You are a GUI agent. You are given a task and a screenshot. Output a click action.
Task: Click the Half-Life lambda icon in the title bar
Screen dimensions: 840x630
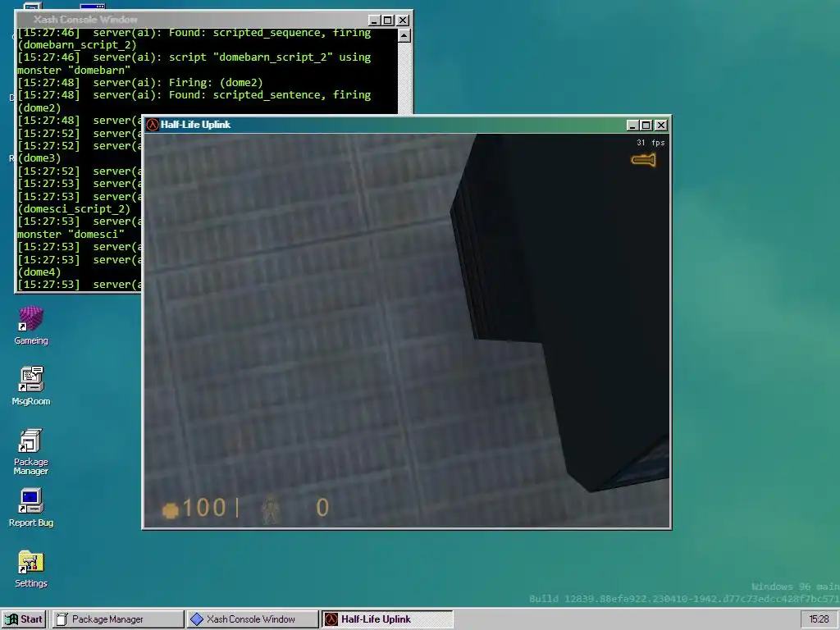pos(152,125)
